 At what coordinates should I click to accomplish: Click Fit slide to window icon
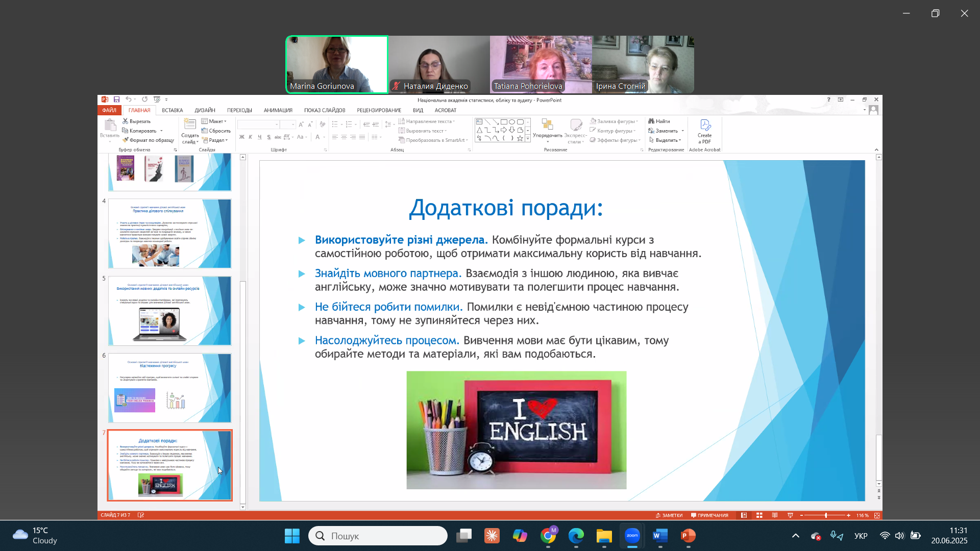tap(877, 515)
